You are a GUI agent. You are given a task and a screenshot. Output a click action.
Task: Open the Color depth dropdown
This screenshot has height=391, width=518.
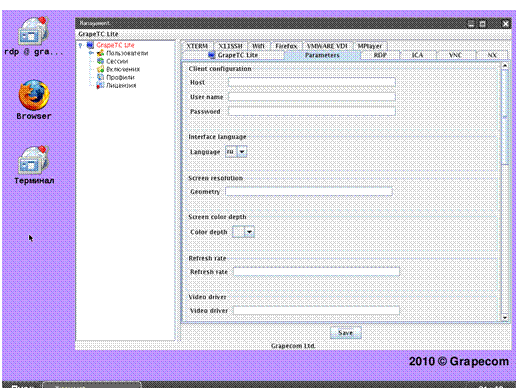(250, 232)
